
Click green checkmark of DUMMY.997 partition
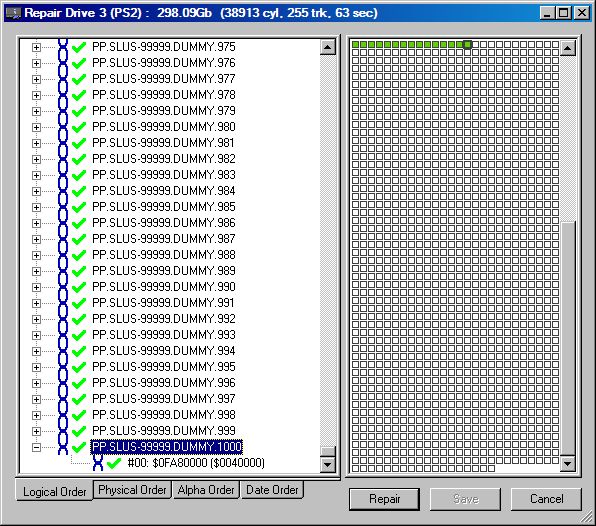(79, 399)
